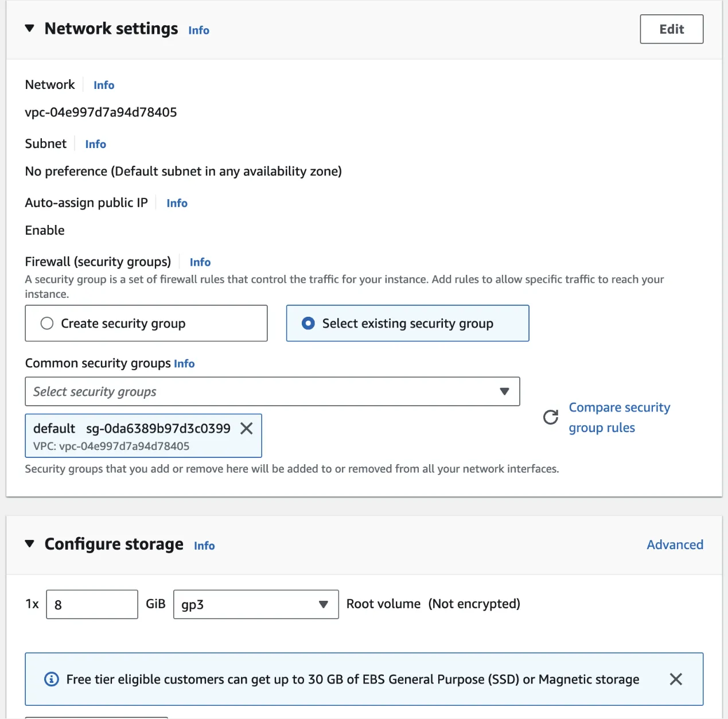Click Info next to Subnet
This screenshot has height=719, width=728.
(95, 143)
